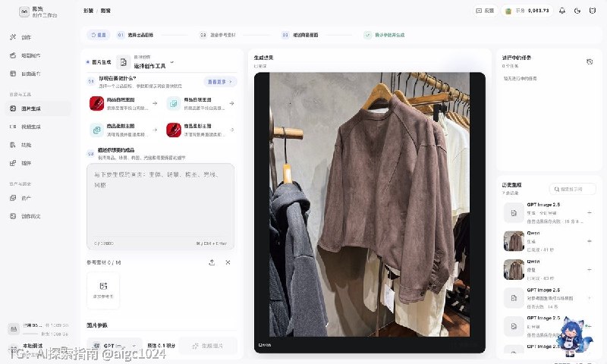Screen dimensions: 607x364
Task: Click the 反馈 feedback button
Action: [485, 11]
